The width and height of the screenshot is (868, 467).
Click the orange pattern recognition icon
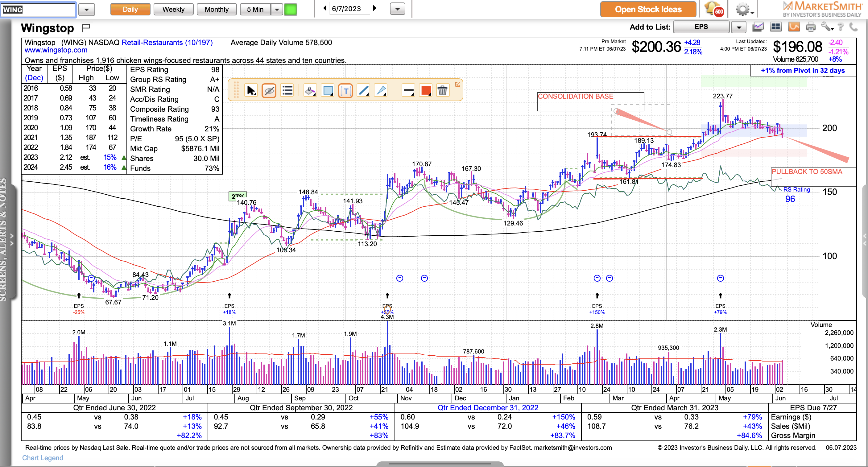click(794, 27)
